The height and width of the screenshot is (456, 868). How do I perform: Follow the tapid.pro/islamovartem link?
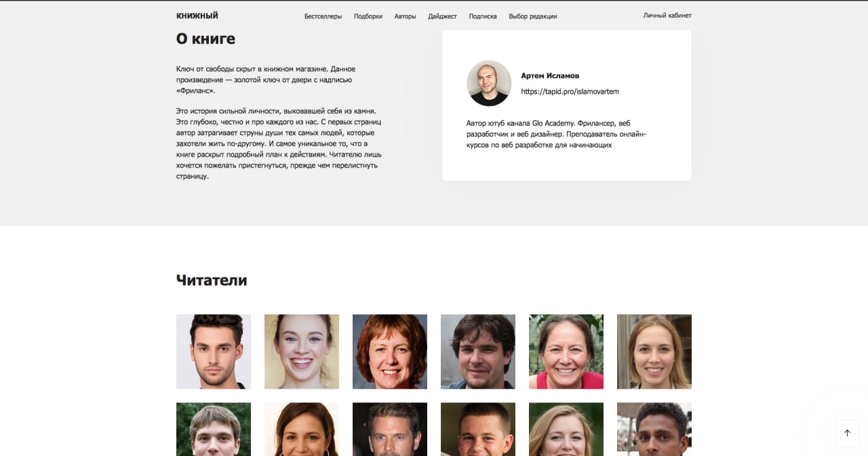tap(570, 92)
